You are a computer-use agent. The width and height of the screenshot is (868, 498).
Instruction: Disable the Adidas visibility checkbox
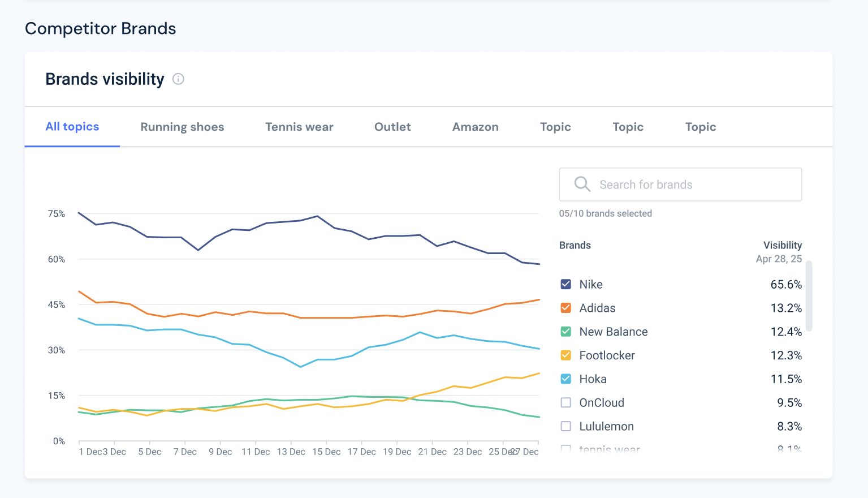click(x=565, y=308)
